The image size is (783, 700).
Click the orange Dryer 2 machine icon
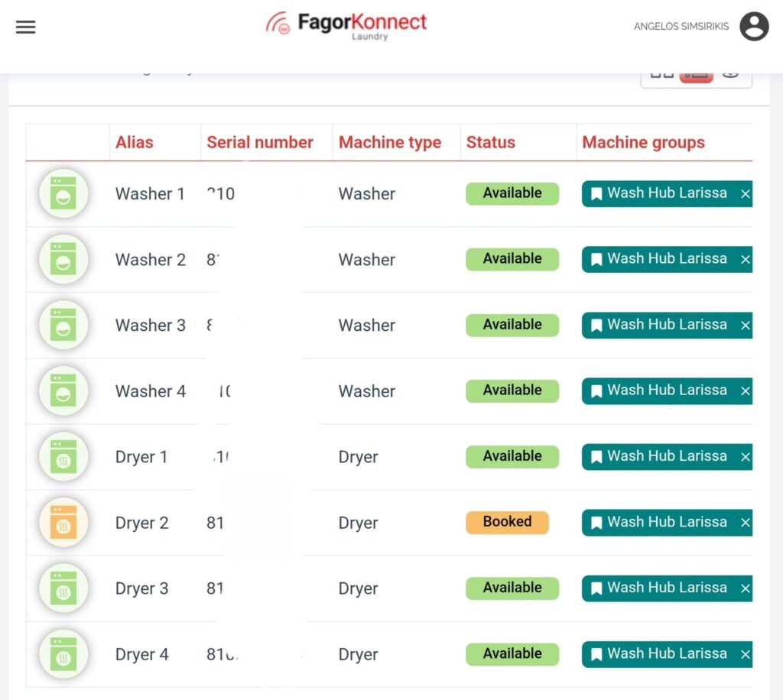click(x=63, y=523)
